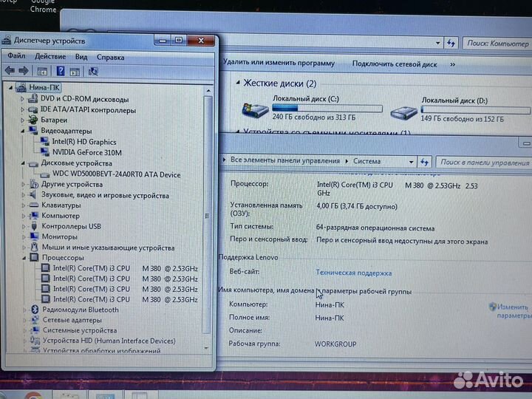Click Изменить параметры link
Viewport: 532px width, 399px height.
[x=514, y=311]
